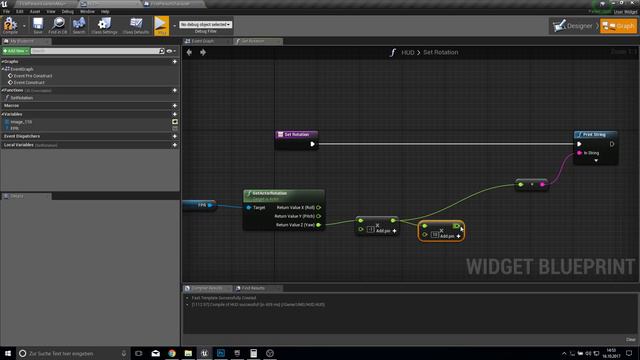The width and height of the screenshot is (640, 360).
Task: Click Find in CB toolbar icon
Action: point(58,25)
